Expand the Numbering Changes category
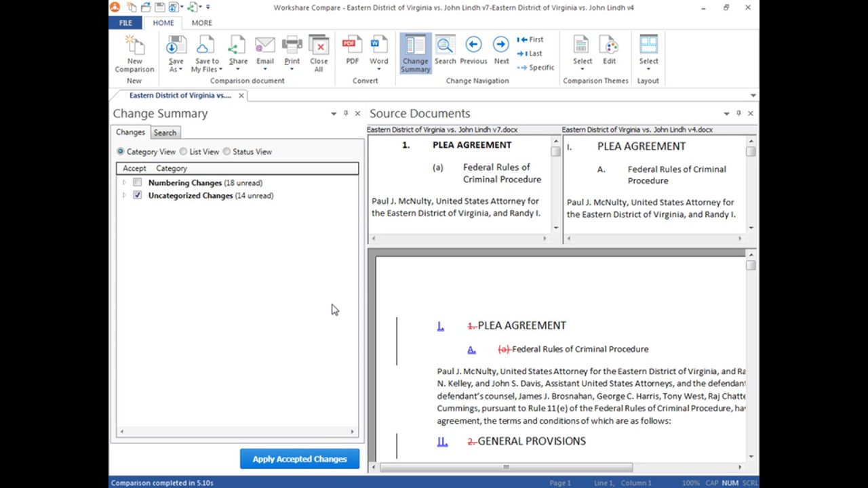 pos(124,182)
